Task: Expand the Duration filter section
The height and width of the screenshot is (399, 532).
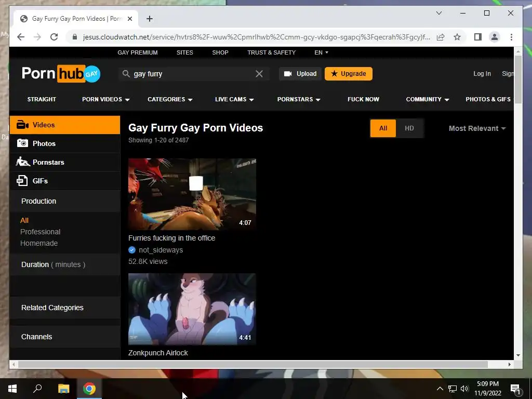Action: (x=65, y=264)
